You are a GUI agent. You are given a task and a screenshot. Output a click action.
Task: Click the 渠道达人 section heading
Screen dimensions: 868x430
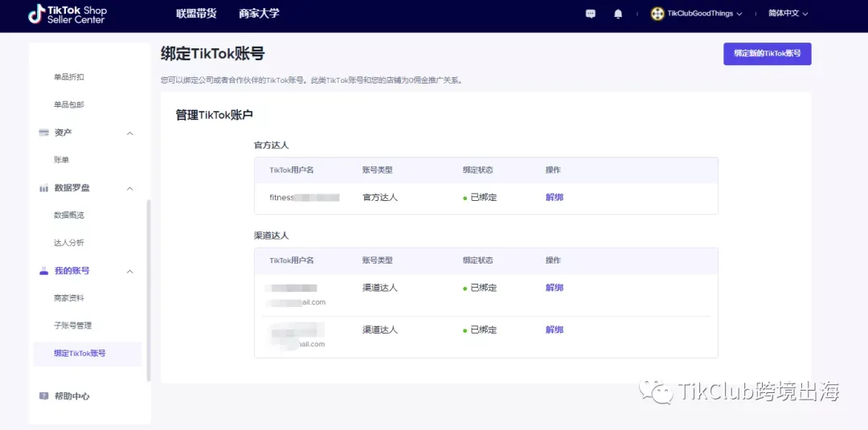click(x=272, y=235)
